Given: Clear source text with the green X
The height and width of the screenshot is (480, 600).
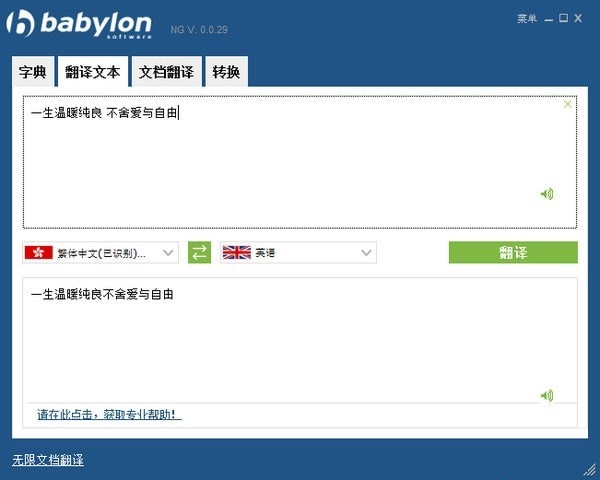Looking at the screenshot, I should [567, 104].
